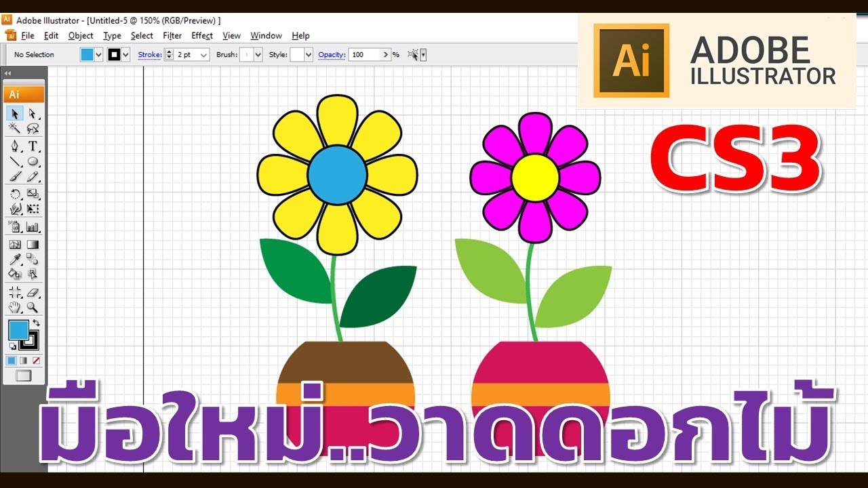Click the Opacity link in the control bar
868x488 pixels.
[332, 55]
